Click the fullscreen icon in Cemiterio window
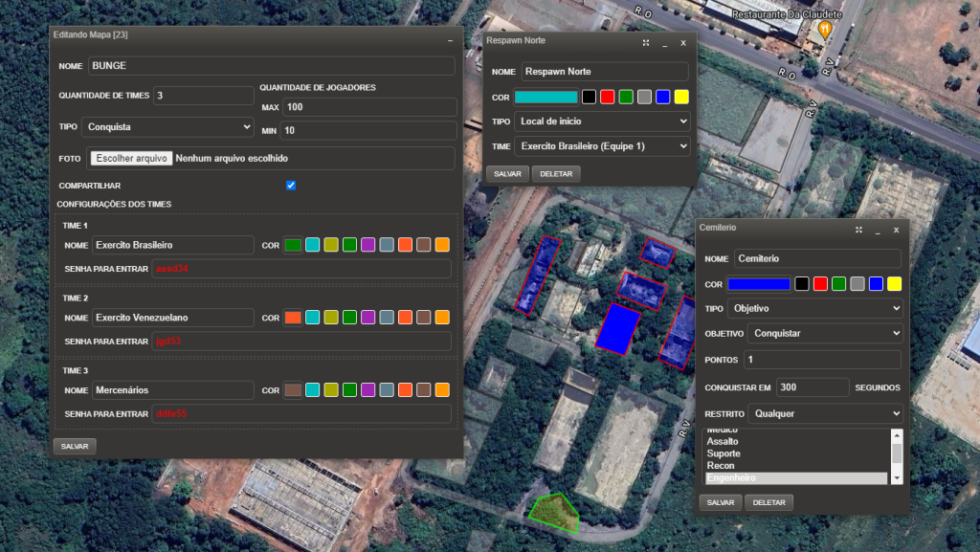Viewport: 980px width, 552px height. coord(858,230)
